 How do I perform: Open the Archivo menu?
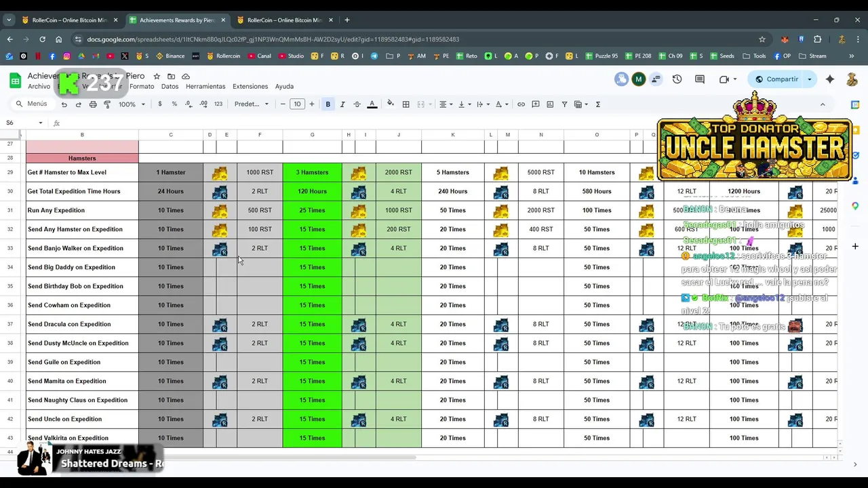click(x=39, y=87)
